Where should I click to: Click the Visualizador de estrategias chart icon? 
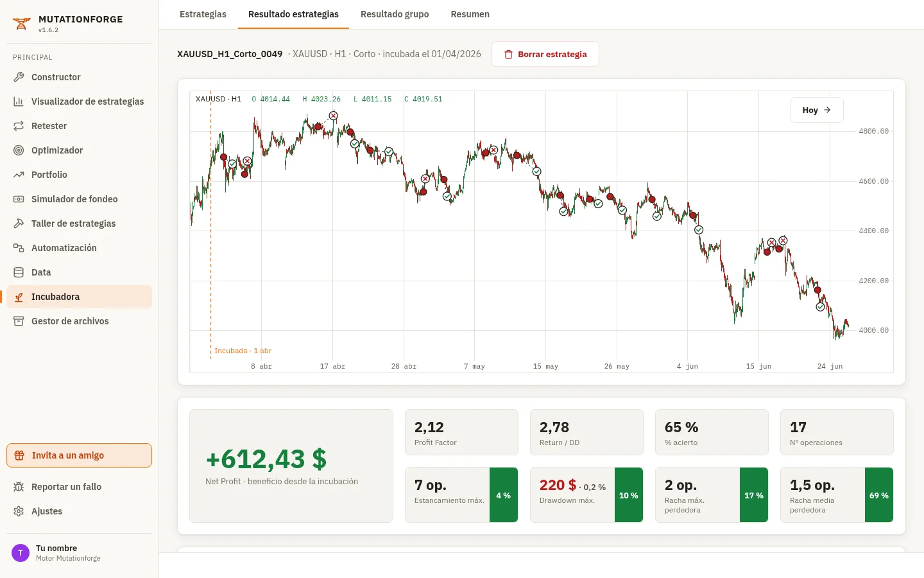click(19, 101)
